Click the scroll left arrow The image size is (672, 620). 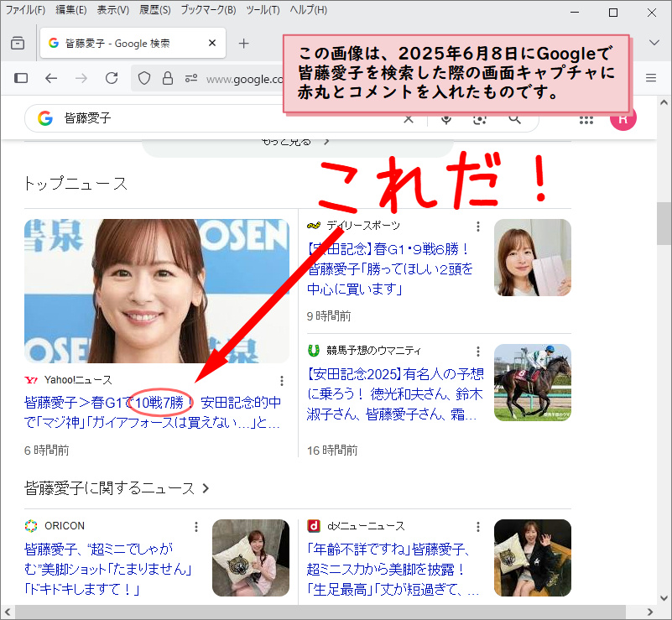[x=8, y=612]
